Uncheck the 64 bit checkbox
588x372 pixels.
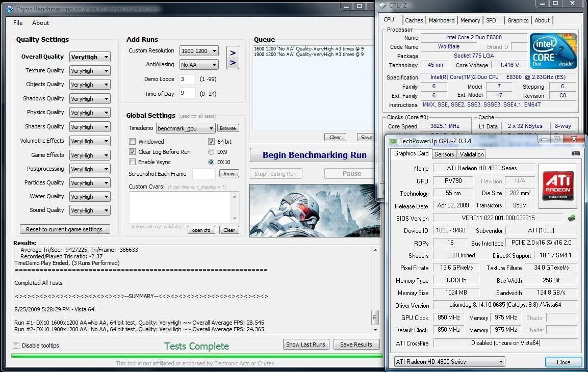[211, 142]
